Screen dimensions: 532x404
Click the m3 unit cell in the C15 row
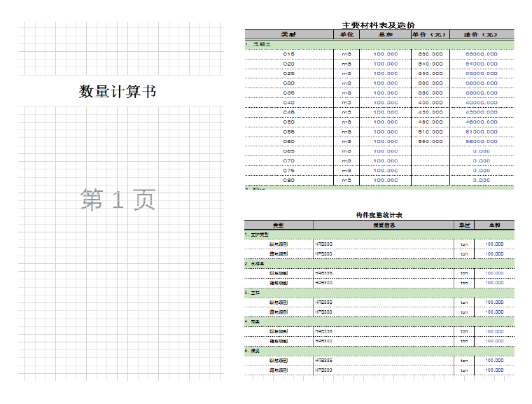pyautogui.click(x=346, y=55)
